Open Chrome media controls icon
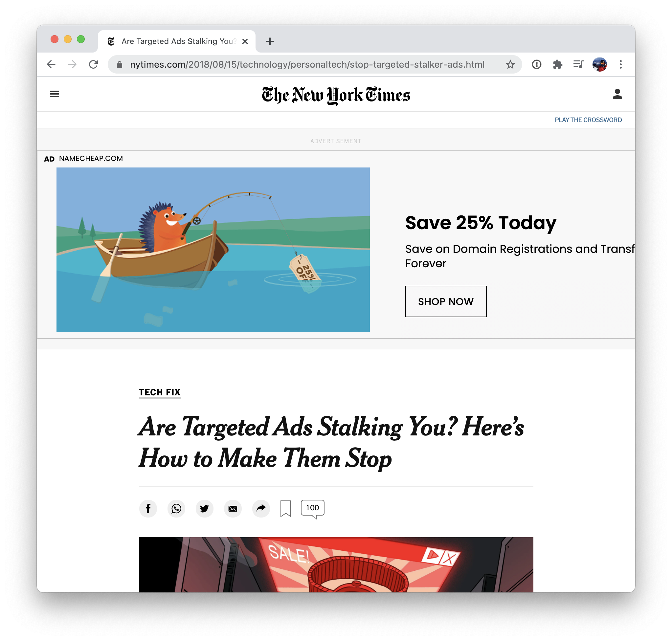 point(578,64)
